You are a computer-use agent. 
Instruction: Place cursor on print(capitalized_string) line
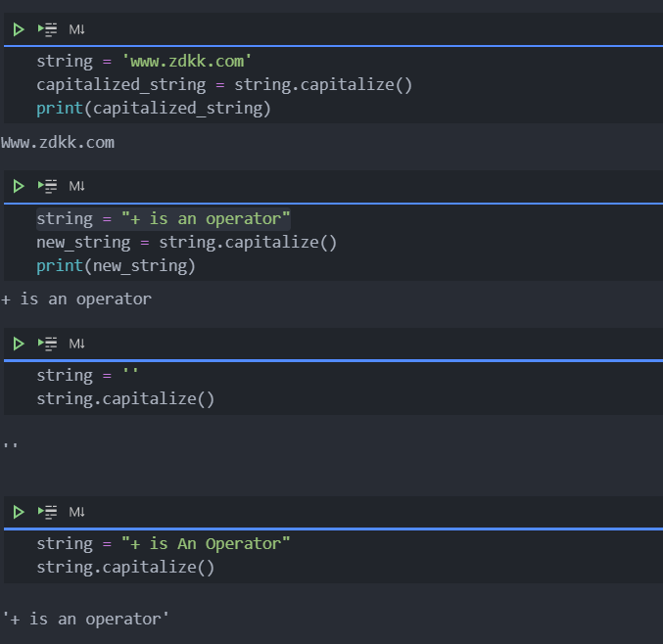tap(154, 108)
